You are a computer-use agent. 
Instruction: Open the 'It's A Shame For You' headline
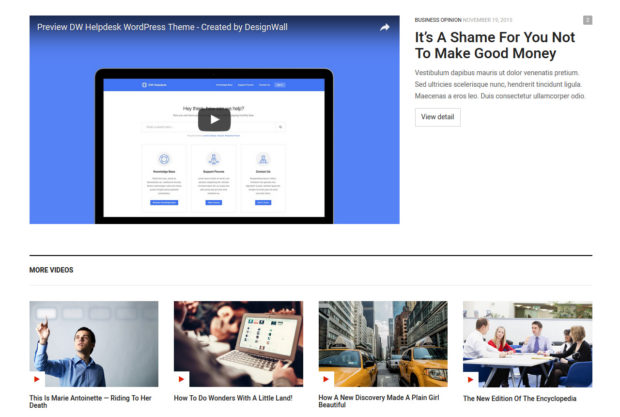pos(495,46)
